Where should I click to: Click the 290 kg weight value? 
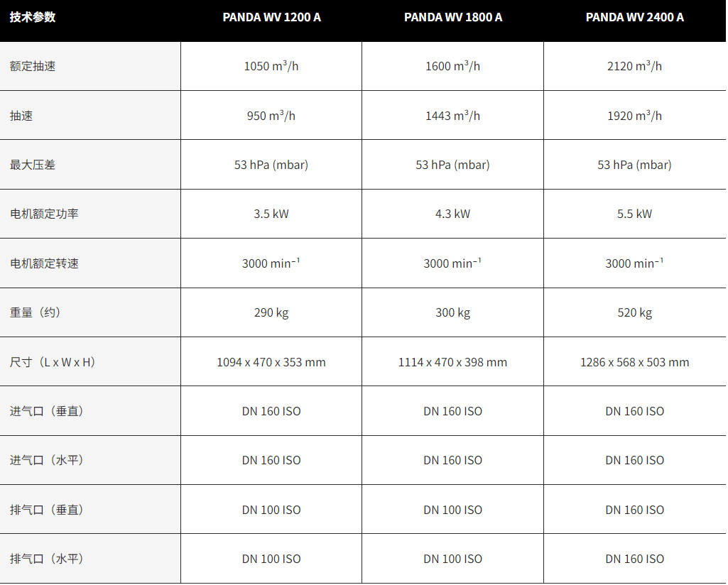click(x=271, y=312)
